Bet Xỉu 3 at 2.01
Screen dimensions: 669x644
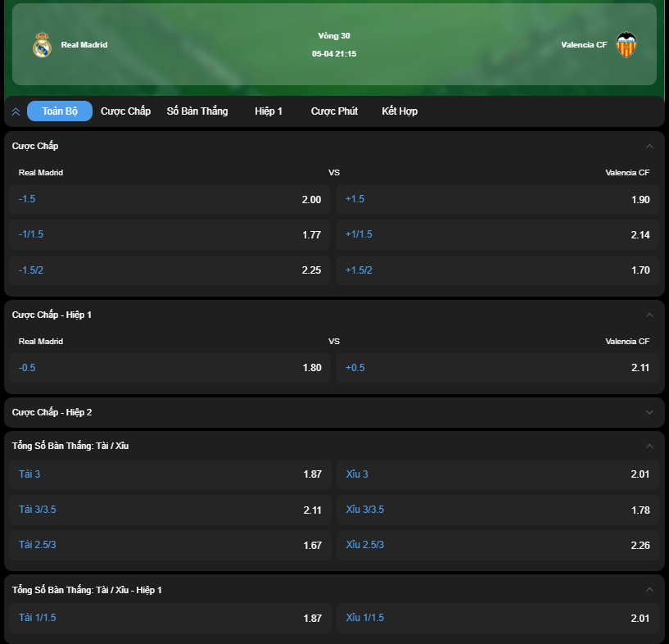(498, 474)
